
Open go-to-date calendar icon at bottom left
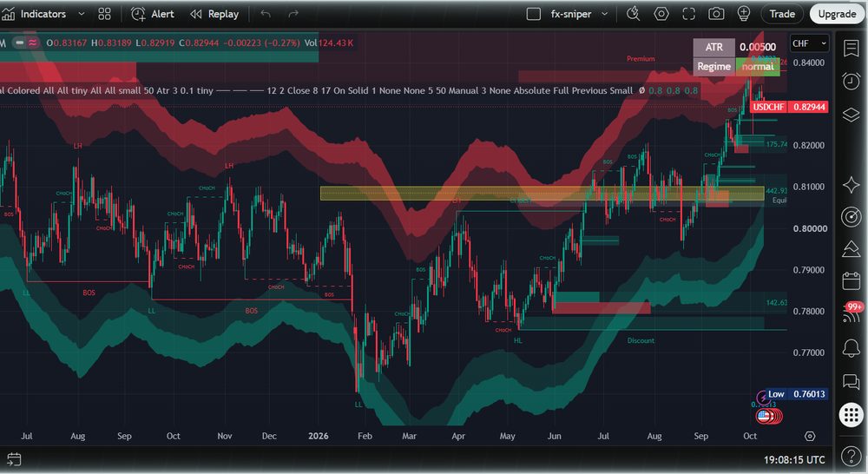[14, 459]
